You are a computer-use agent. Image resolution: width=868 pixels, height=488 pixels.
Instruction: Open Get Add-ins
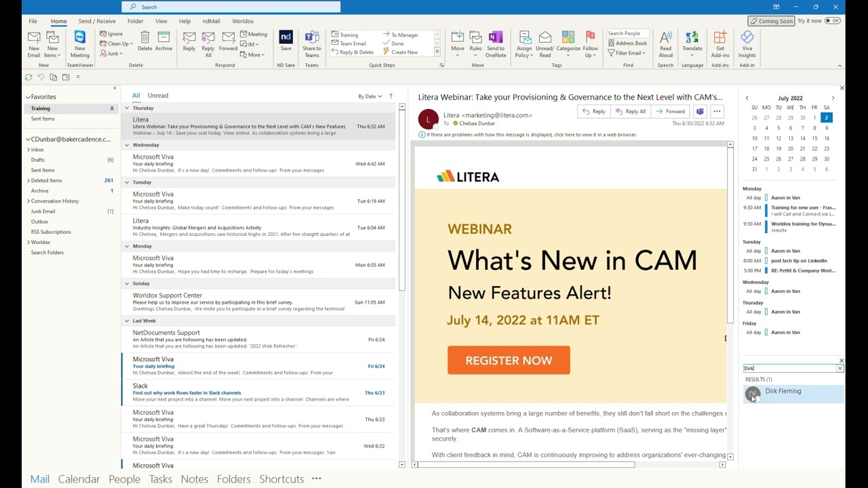[720, 44]
